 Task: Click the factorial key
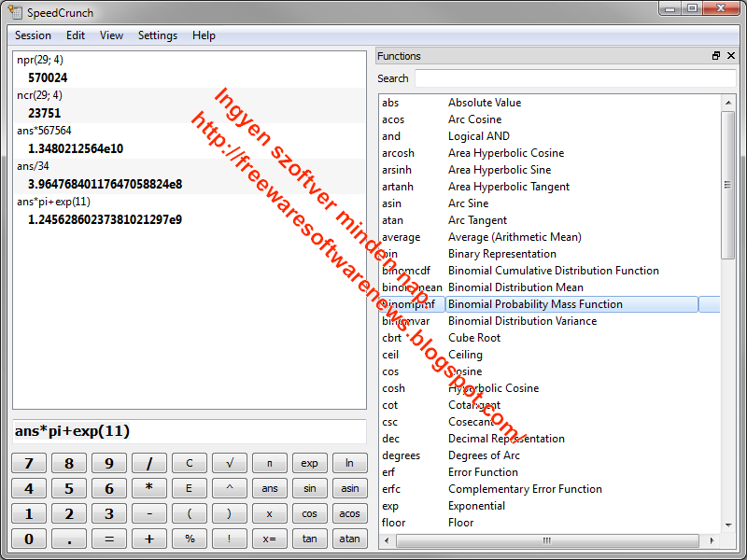[x=229, y=539]
